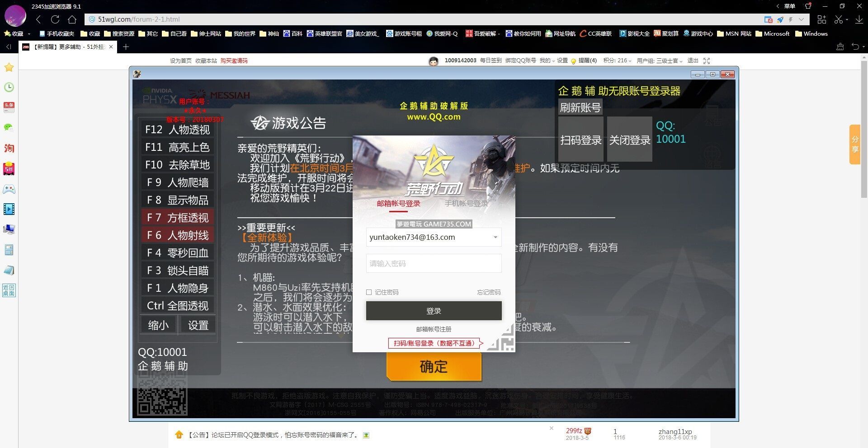
Task: Go back using the browser back arrow
Action: [38, 19]
